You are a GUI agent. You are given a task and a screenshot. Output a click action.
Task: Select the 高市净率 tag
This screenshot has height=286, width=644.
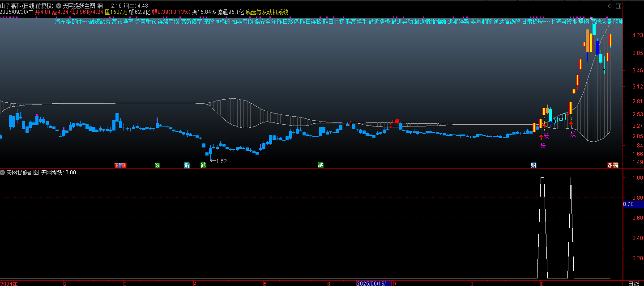(123, 21)
